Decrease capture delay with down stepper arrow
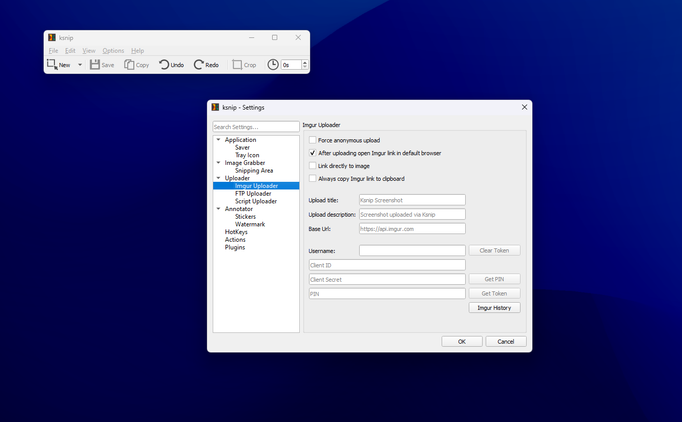This screenshot has width=682, height=422. (304, 67)
